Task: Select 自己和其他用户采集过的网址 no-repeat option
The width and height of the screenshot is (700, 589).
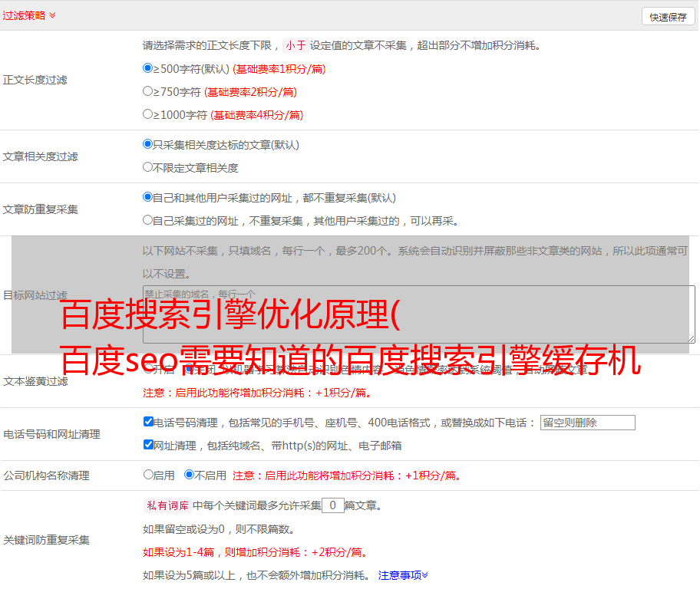Action: point(148,197)
